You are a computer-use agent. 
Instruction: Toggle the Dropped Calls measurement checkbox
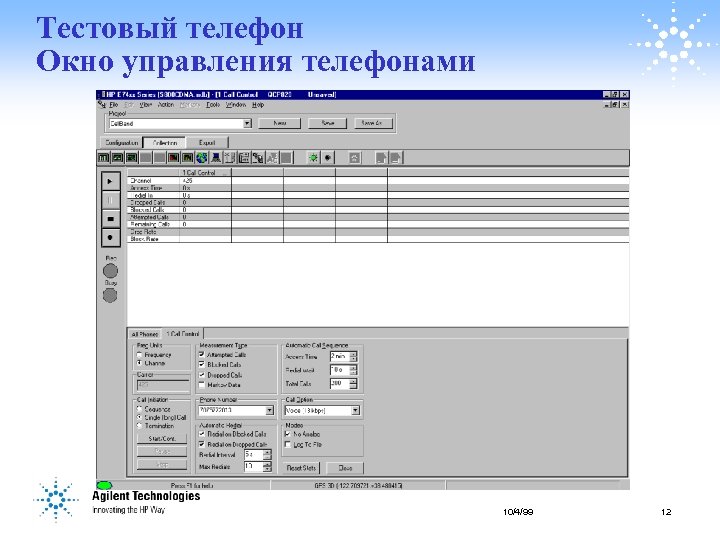point(202,375)
